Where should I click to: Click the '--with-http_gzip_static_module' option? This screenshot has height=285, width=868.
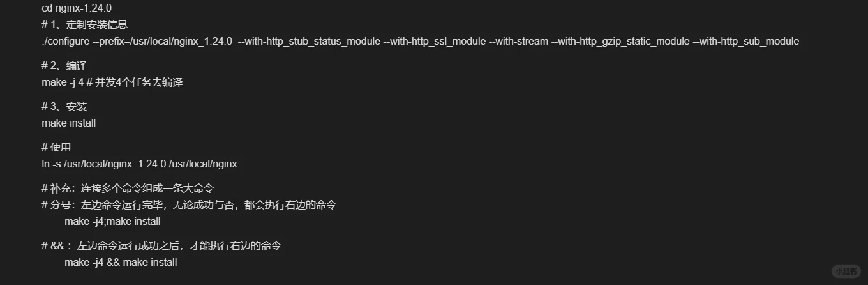tap(621, 42)
